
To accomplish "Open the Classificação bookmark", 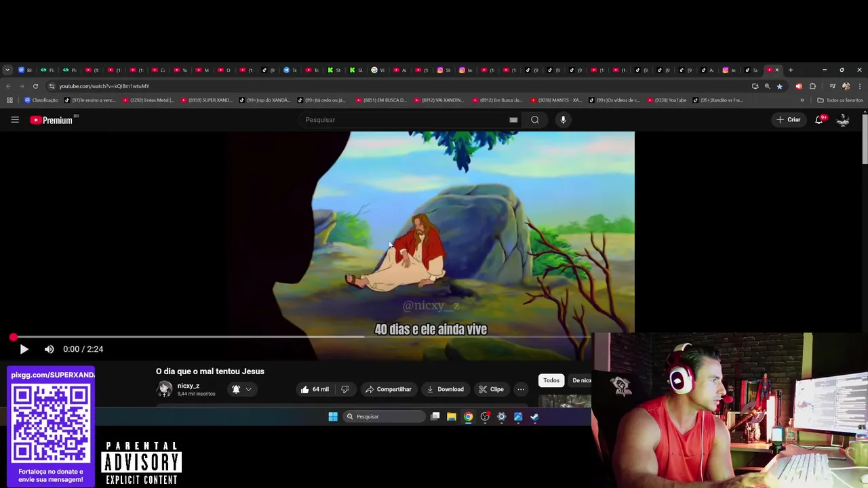I will point(41,100).
